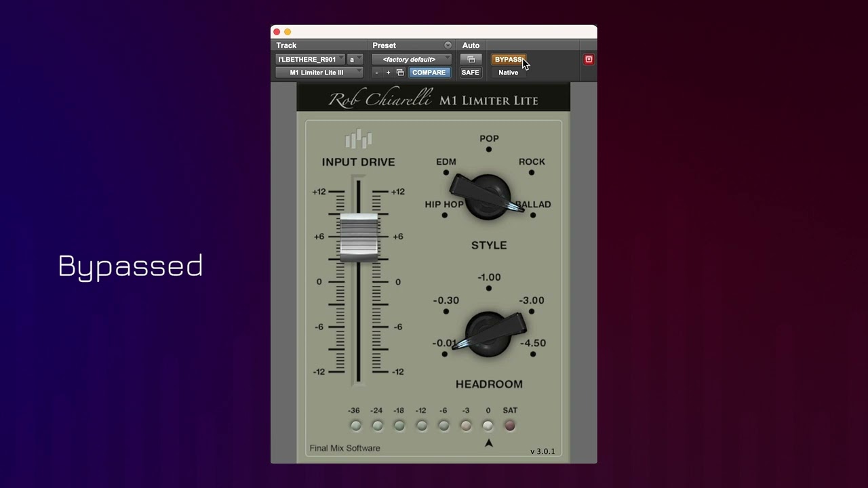Click the Input Drive fader handle
Screen dimensions: 868x488
359,237
